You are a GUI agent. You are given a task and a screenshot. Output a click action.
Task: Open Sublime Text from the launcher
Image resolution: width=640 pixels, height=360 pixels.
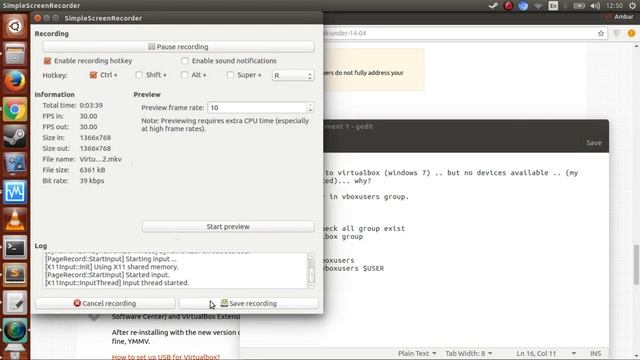pos(15,275)
